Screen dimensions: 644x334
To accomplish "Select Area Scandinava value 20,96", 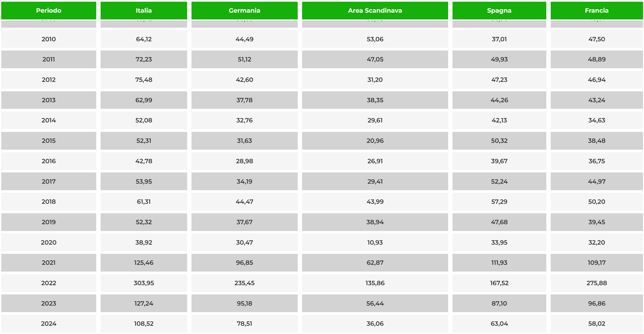I will (375, 141).
